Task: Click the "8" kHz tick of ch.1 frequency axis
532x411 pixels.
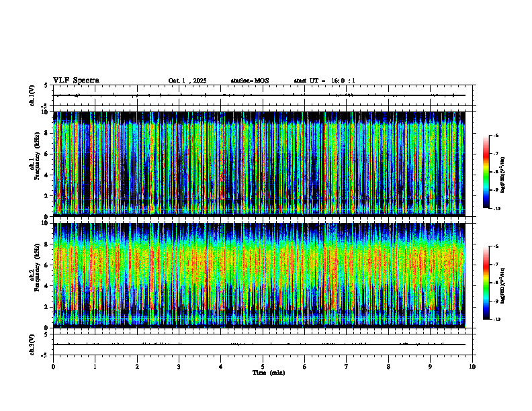Action: (47, 133)
